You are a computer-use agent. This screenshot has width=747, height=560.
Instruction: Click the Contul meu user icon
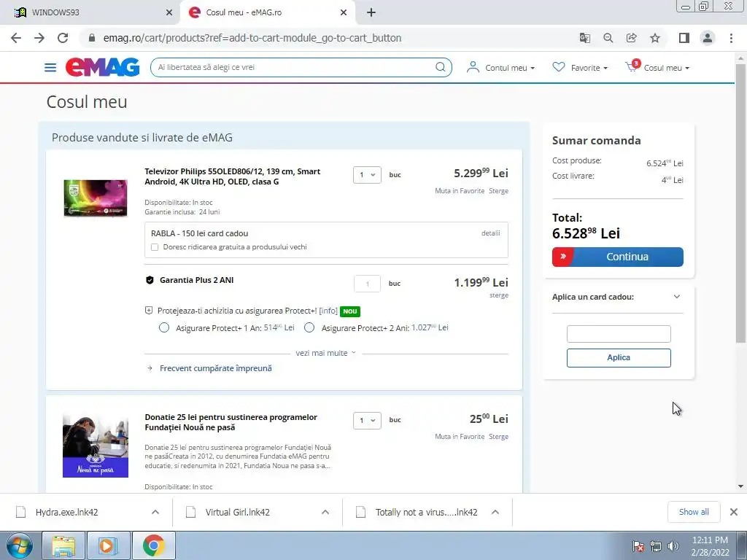click(473, 67)
